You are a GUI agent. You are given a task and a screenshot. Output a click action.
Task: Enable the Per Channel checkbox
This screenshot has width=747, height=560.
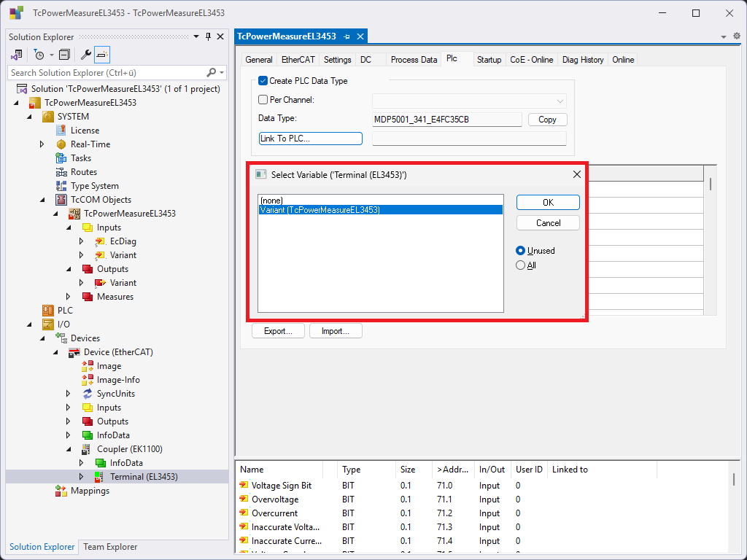(263, 100)
